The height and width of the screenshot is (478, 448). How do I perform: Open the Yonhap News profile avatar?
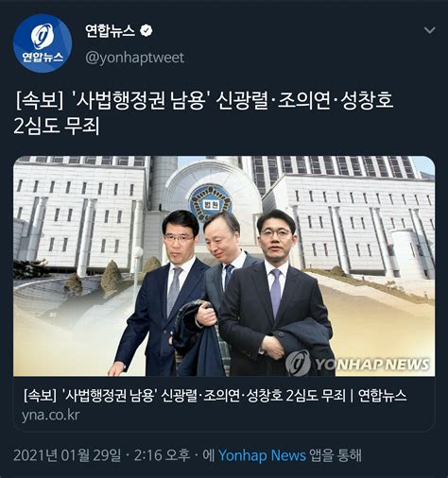[43, 43]
